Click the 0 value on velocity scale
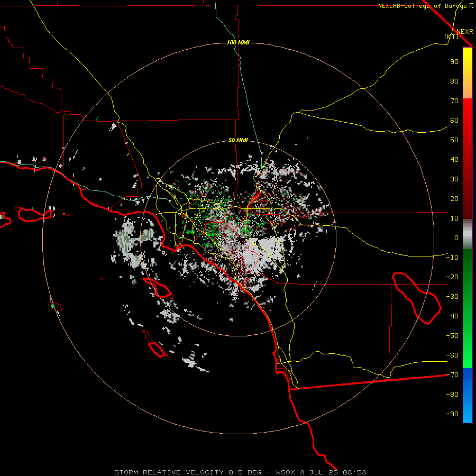Image resolution: width=476 pixels, height=476 pixels. tap(456, 237)
